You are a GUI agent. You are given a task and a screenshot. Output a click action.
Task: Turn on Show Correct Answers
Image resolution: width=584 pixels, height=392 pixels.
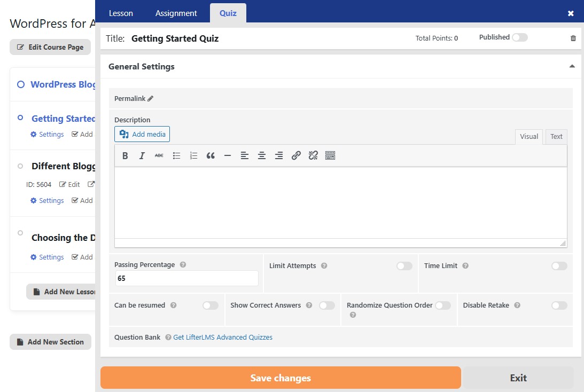tap(327, 305)
